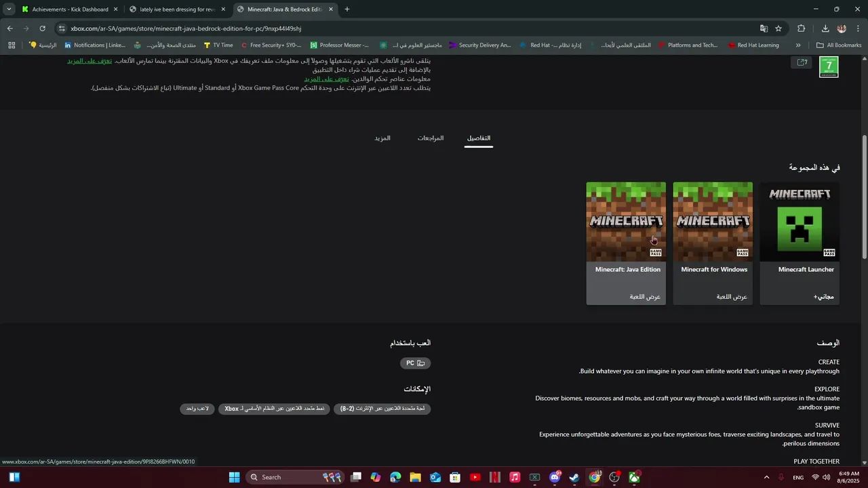
Task: Close the Kick Dashboard tab
Action: [116, 9]
